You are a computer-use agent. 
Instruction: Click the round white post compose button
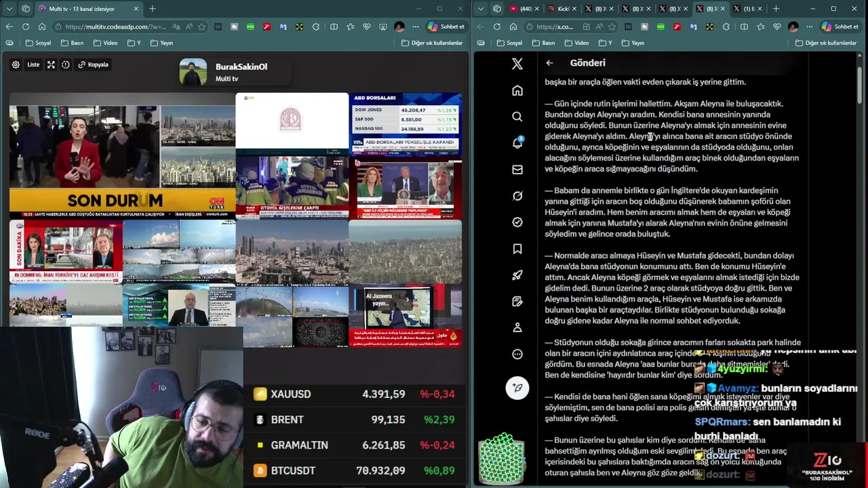click(x=517, y=388)
